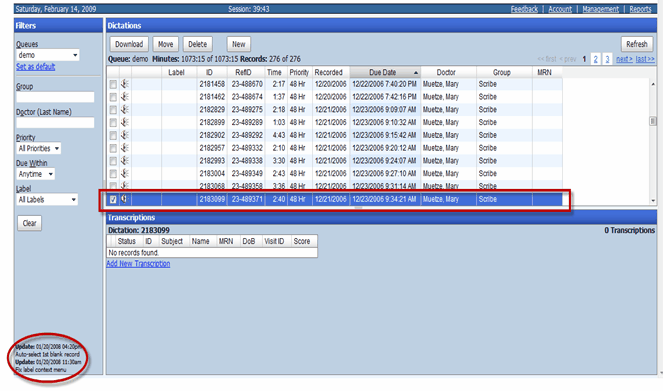This screenshot has height=391, width=663.
Task: Click dictation list scrollbar thumb
Action: [x=653, y=121]
